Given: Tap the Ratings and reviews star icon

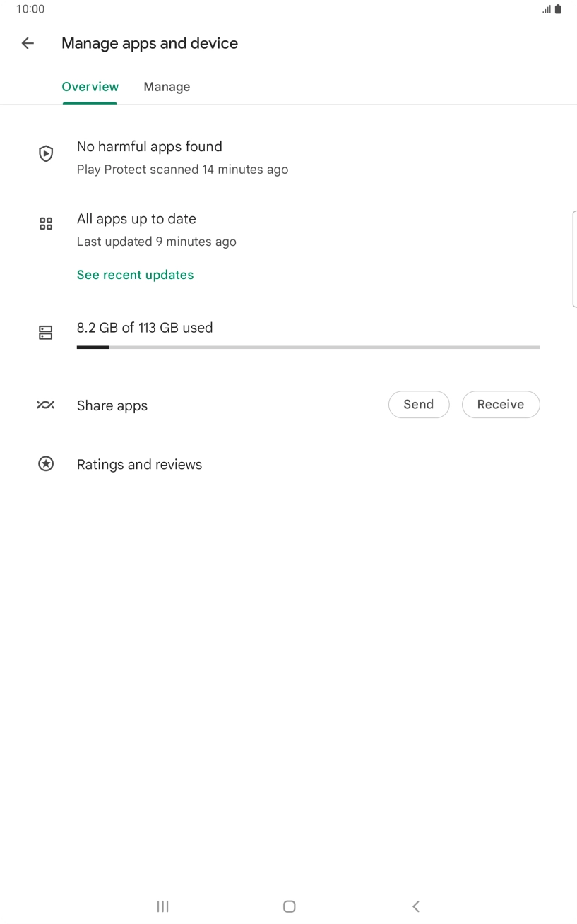Looking at the screenshot, I should 46,464.
